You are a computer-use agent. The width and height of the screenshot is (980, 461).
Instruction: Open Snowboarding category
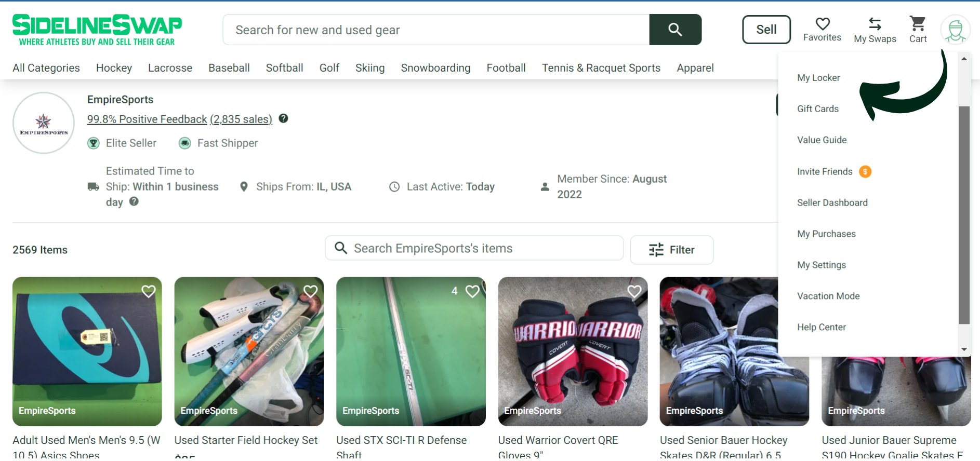(435, 68)
